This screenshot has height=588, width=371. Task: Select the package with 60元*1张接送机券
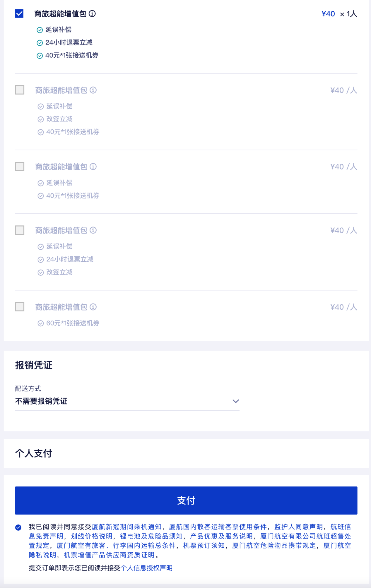(x=20, y=307)
